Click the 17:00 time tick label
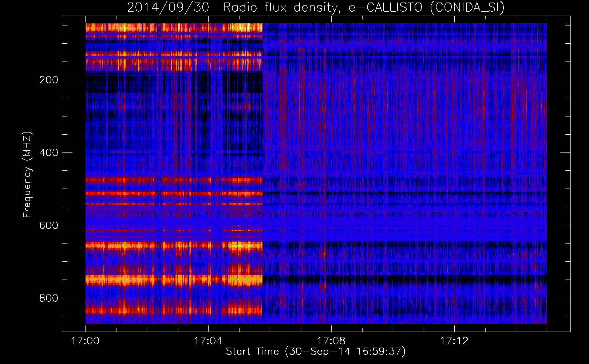 point(85,341)
